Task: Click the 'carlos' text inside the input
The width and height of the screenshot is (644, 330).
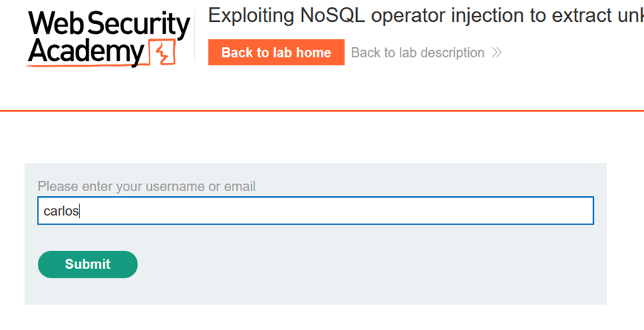Action: (61, 212)
